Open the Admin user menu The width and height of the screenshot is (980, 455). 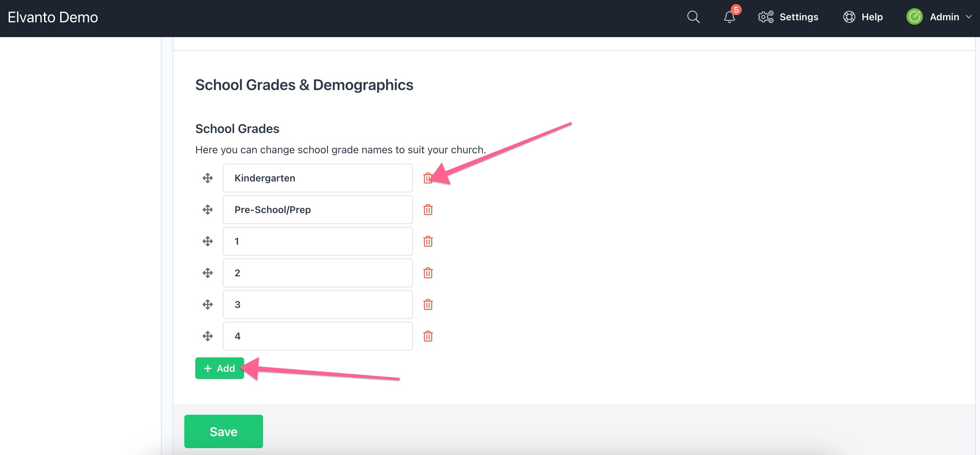click(939, 17)
